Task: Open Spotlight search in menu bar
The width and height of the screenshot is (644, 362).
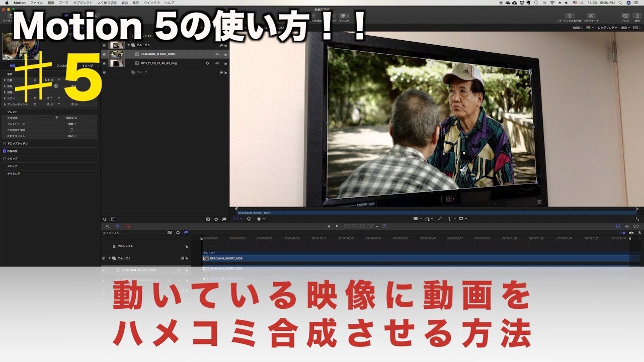Action: [621, 3]
